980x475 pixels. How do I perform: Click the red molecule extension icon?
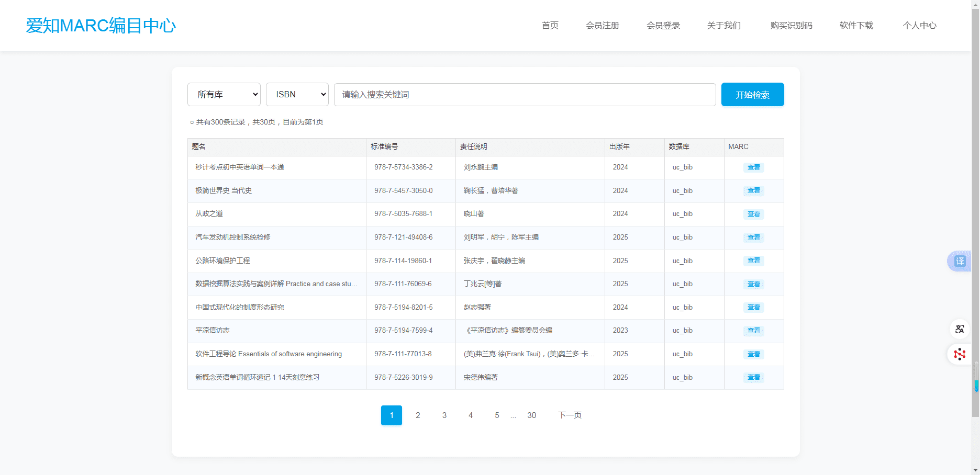coord(960,354)
